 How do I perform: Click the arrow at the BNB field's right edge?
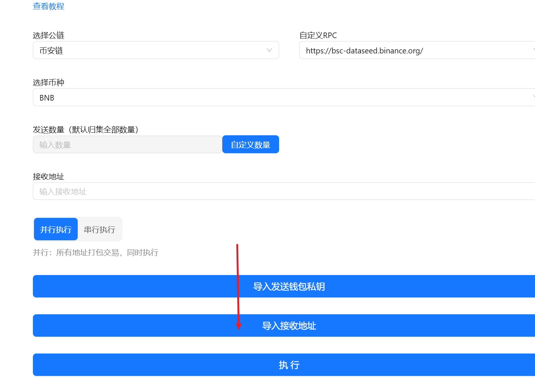pos(533,98)
